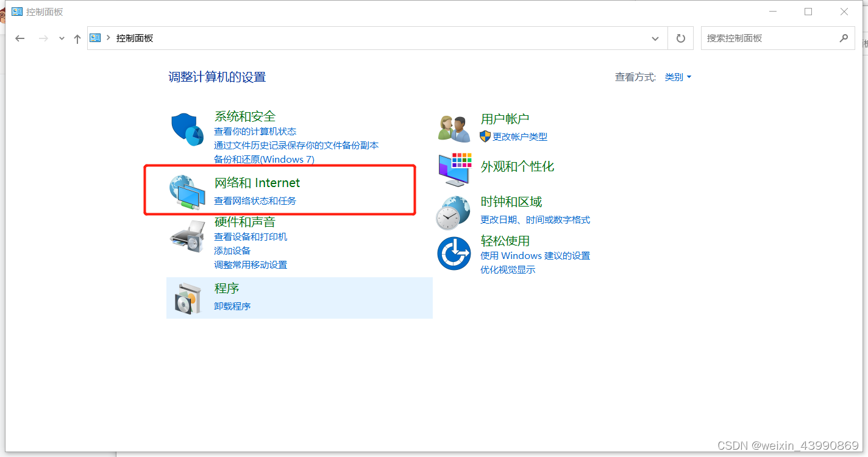This screenshot has width=868, height=457.
Task: Click 更改帐户类型 link
Action: click(519, 136)
